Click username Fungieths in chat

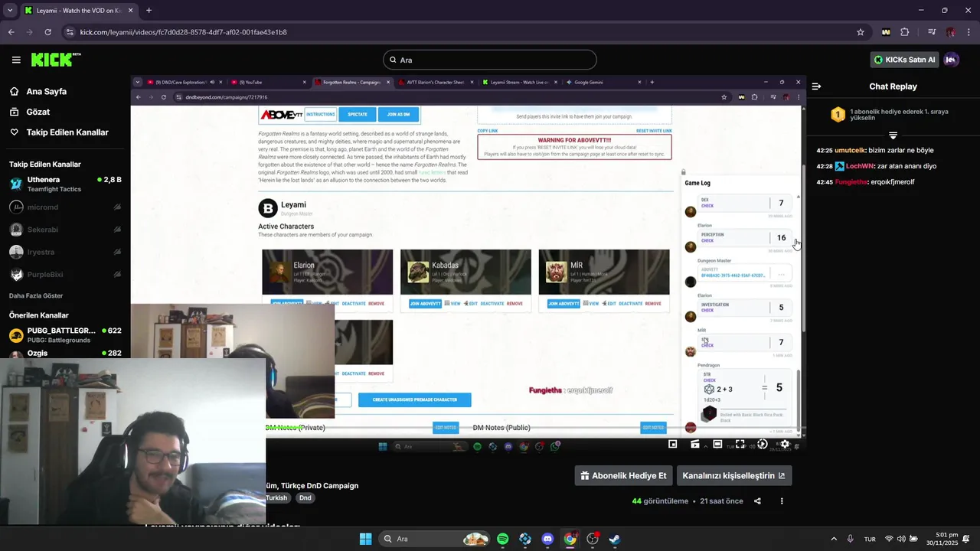pyautogui.click(x=851, y=182)
